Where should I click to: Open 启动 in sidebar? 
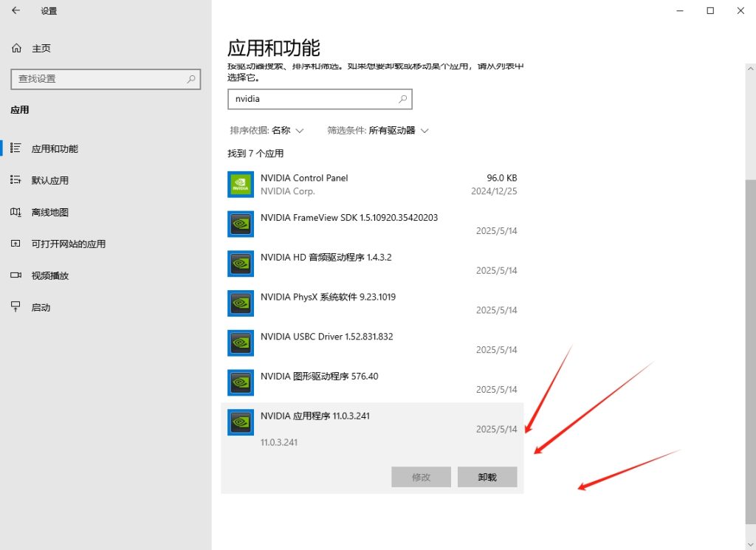pos(41,308)
